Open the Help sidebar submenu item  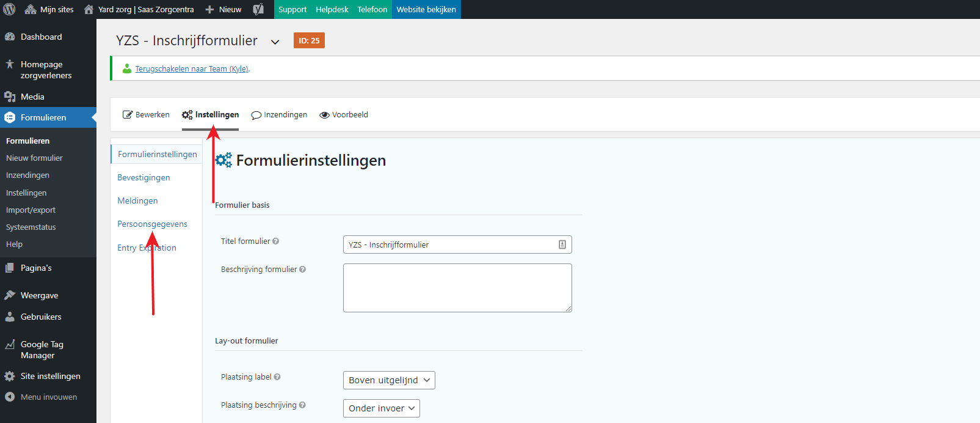click(x=14, y=245)
